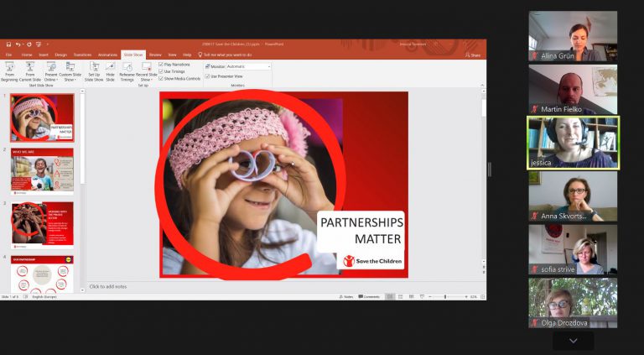Screen dimensions: 644x355
Task: Open the Help tab
Action: [x=187, y=55]
